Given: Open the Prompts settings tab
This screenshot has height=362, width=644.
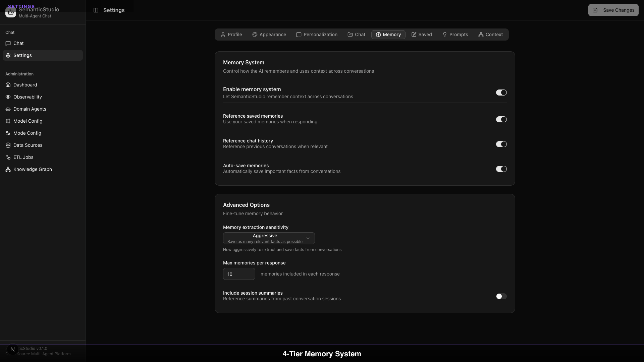Looking at the screenshot, I should click(455, 35).
